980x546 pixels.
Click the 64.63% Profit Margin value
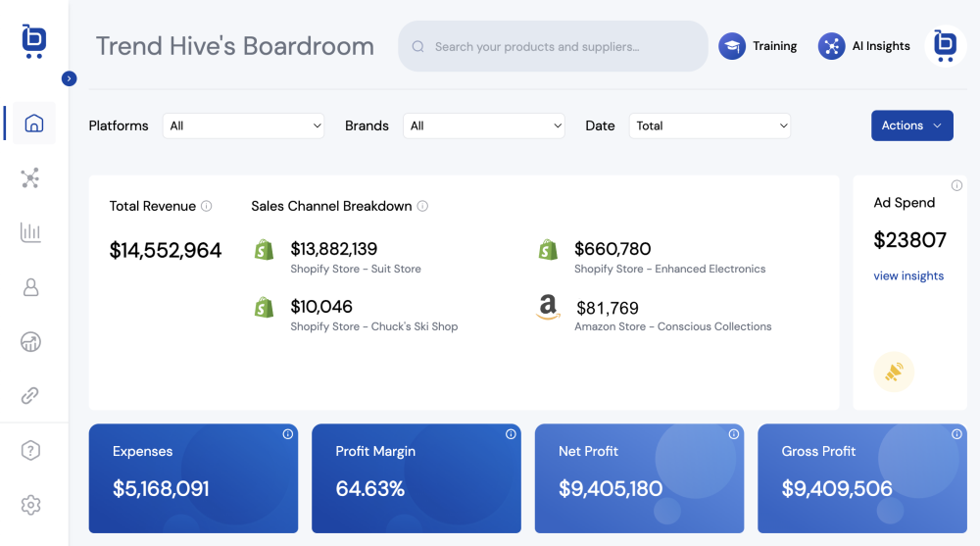(370, 488)
